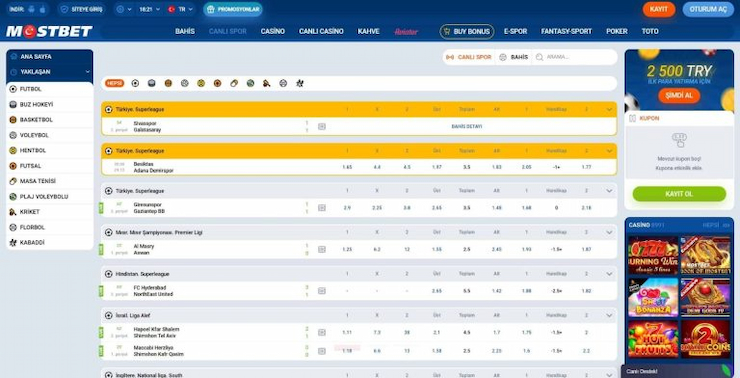Open the Canlı Destek live chat widget
The height and width of the screenshot is (378, 740).
(x=677, y=371)
